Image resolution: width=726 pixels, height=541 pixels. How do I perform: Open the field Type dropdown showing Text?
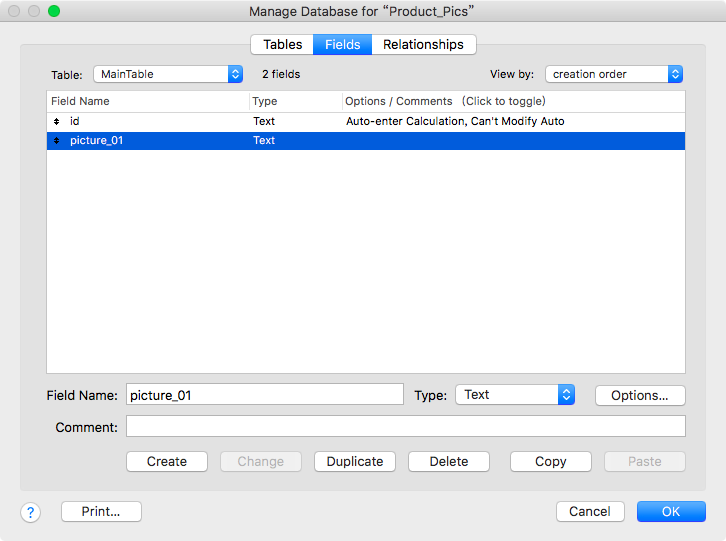pos(515,395)
